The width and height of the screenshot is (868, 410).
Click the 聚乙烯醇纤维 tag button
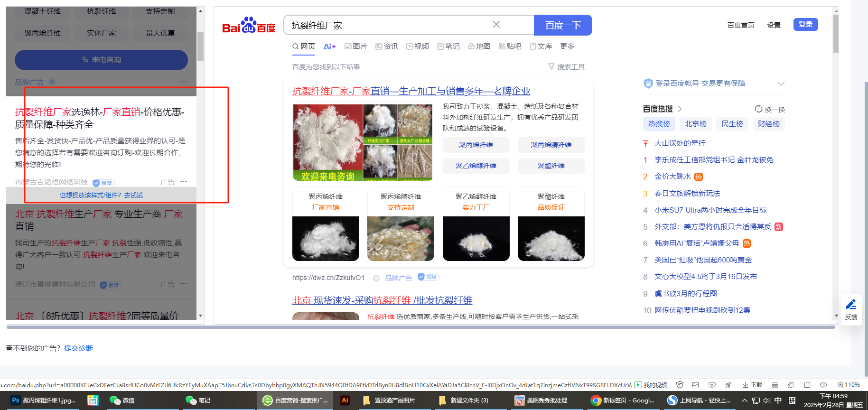click(476, 166)
